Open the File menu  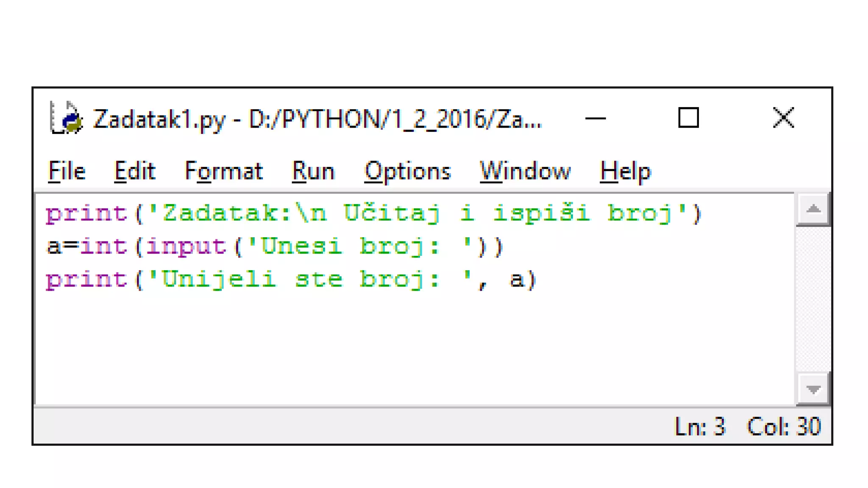[x=67, y=172]
